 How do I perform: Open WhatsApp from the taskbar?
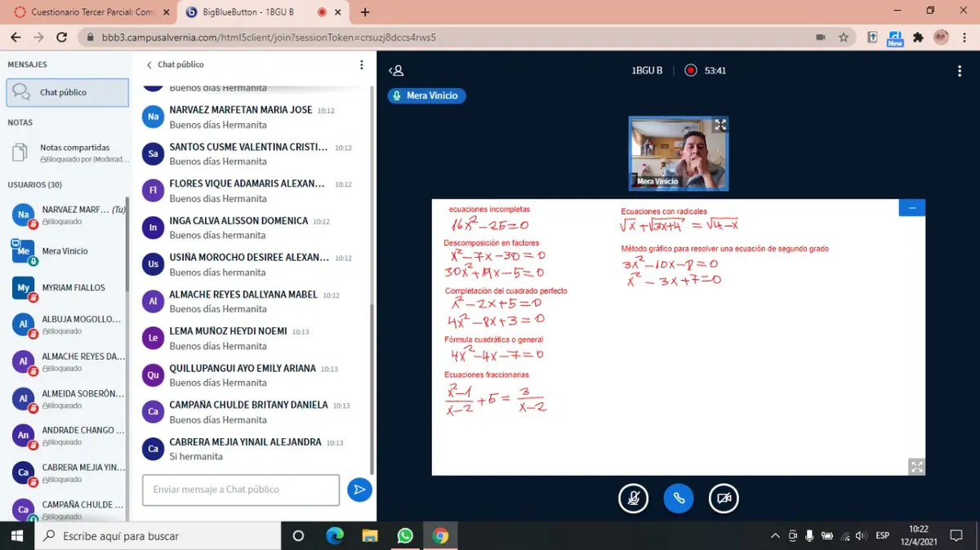point(405,536)
